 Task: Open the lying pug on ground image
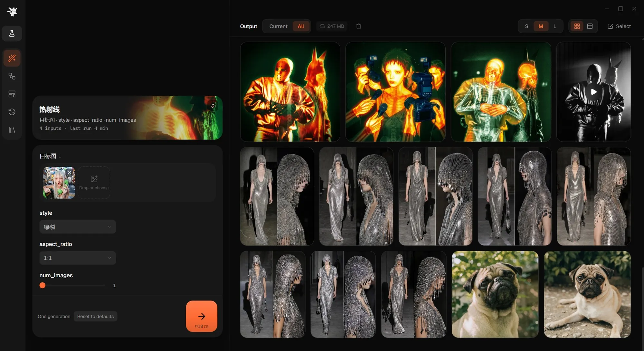tap(587, 294)
